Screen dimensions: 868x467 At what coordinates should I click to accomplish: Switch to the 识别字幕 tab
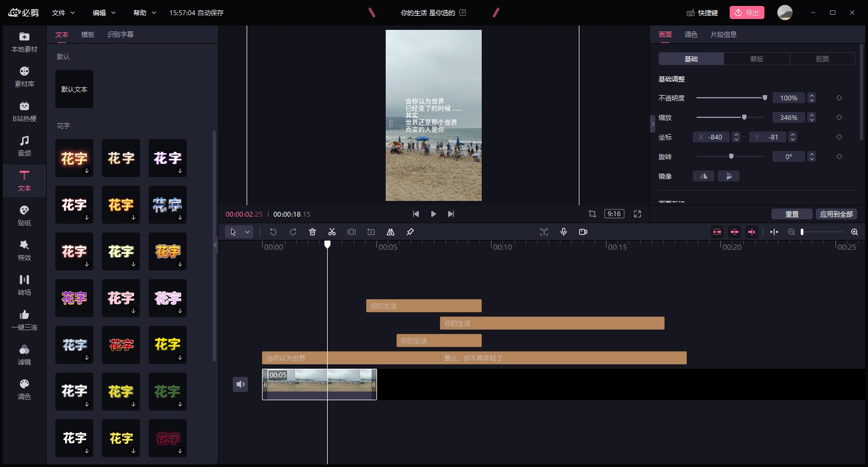(120, 34)
